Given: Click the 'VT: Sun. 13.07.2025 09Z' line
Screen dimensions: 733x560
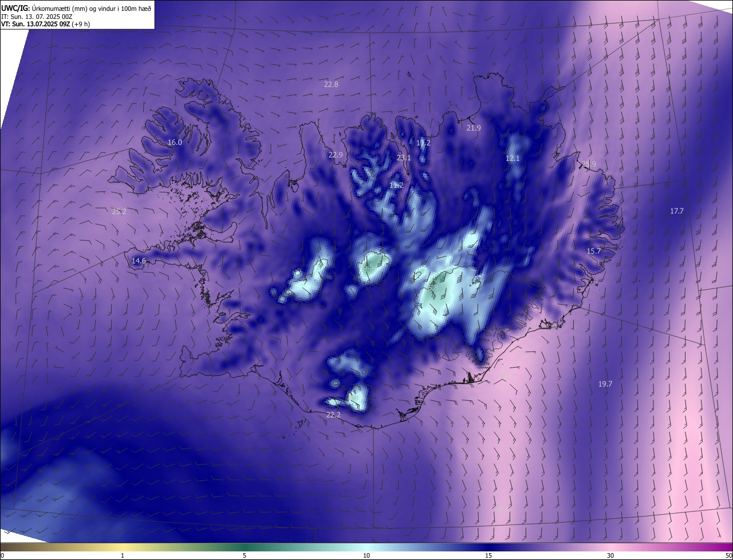Looking at the screenshot, I should coord(35,24).
